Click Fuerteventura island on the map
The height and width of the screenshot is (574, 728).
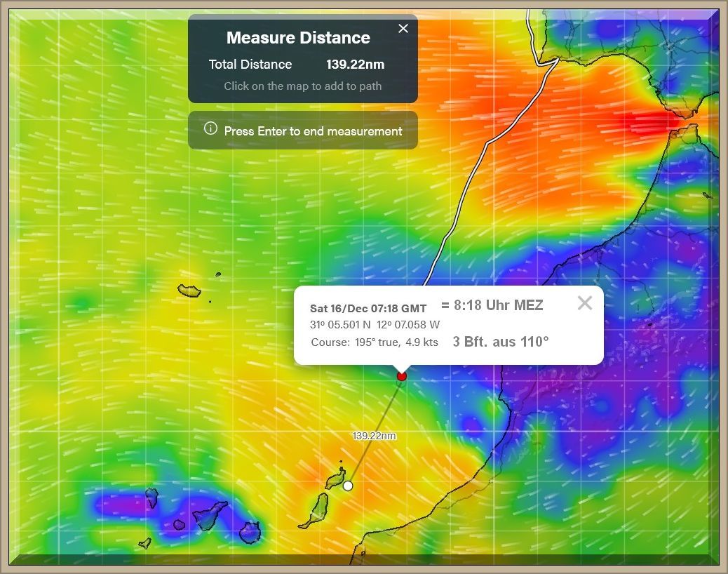tap(317, 509)
